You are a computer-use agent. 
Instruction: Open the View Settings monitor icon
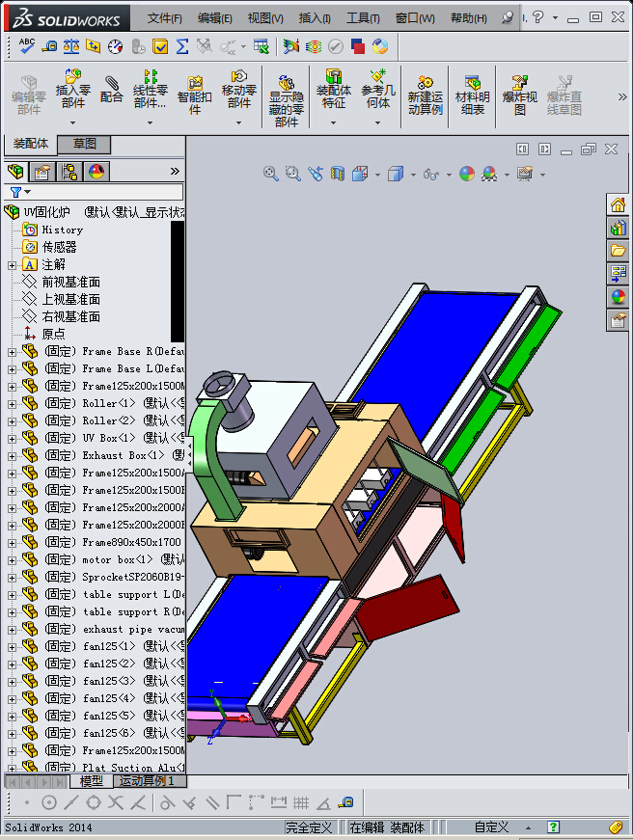[525, 174]
